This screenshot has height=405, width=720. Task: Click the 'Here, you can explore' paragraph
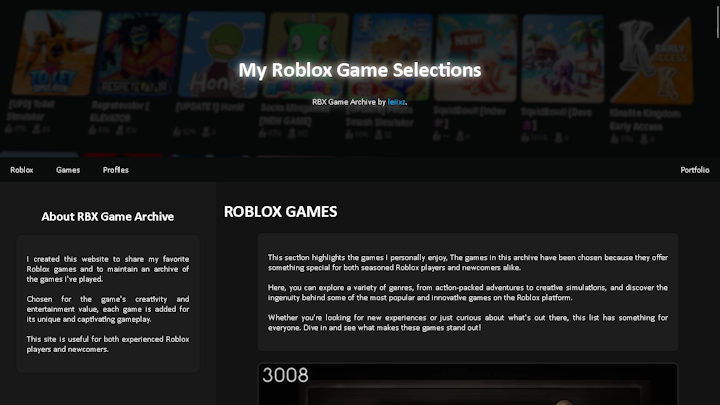[x=468, y=292]
